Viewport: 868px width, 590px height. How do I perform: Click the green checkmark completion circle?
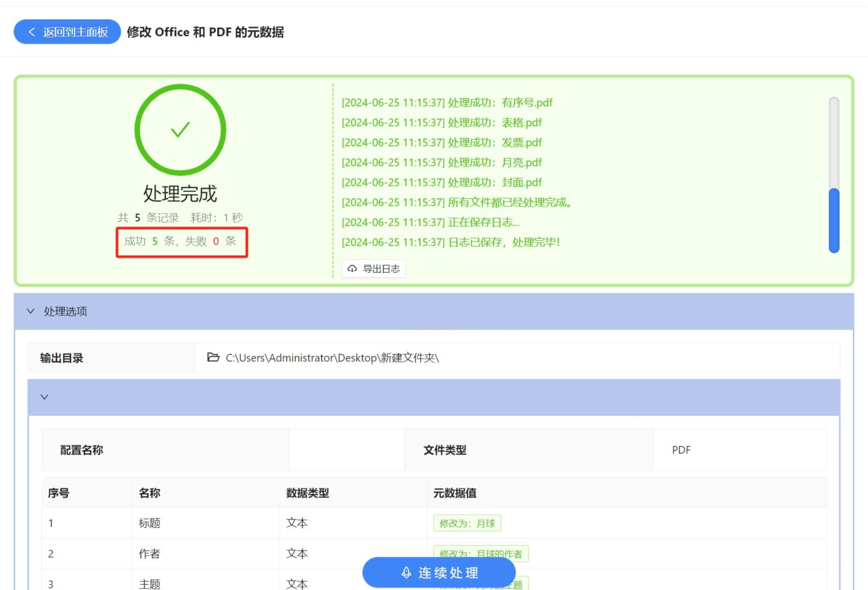point(180,130)
